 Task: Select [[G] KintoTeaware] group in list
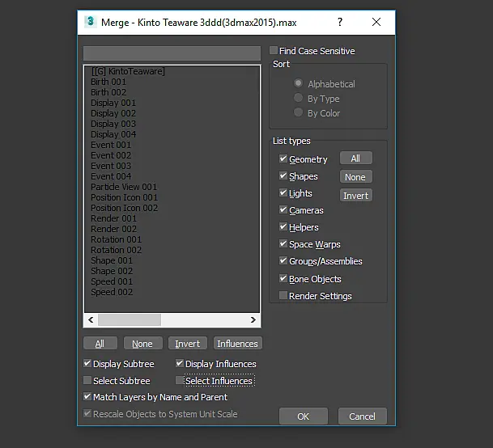coord(128,71)
